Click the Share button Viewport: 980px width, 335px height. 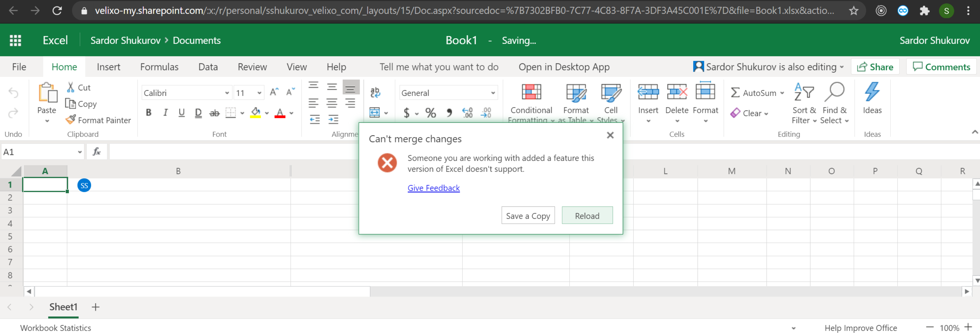[875, 66]
